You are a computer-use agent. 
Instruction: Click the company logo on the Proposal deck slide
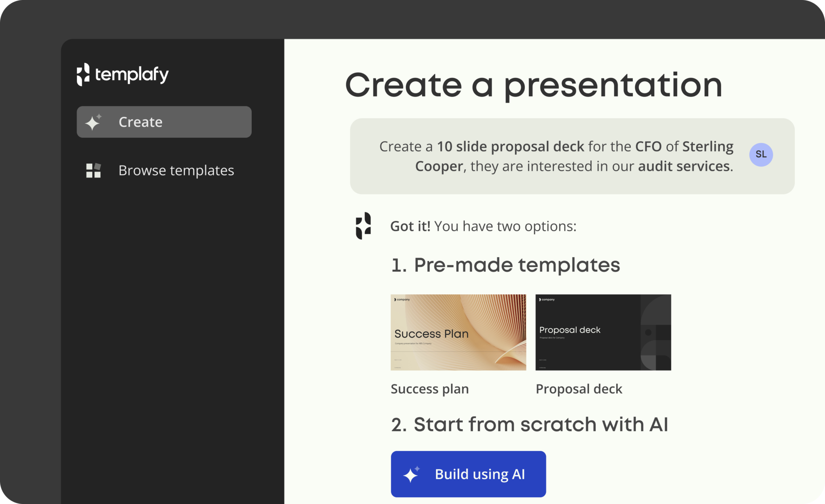point(547,300)
